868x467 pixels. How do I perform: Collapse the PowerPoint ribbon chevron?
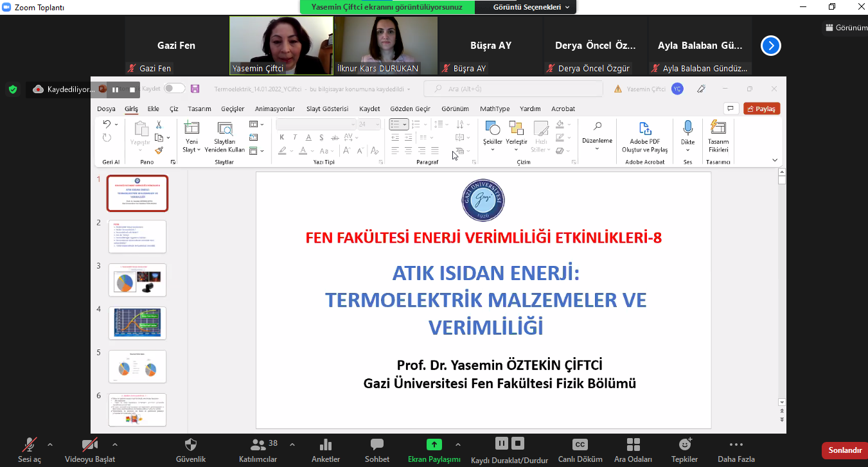click(x=775, y=160)
